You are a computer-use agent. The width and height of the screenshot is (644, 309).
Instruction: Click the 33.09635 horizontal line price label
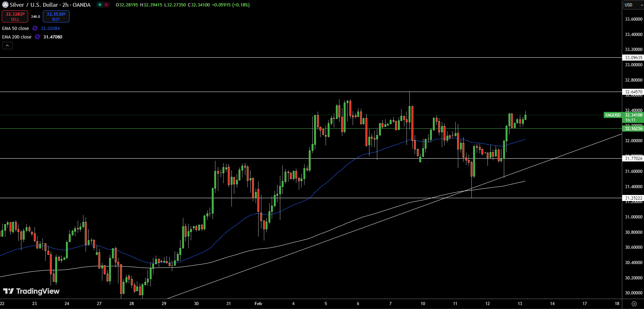tap(633, 57)
